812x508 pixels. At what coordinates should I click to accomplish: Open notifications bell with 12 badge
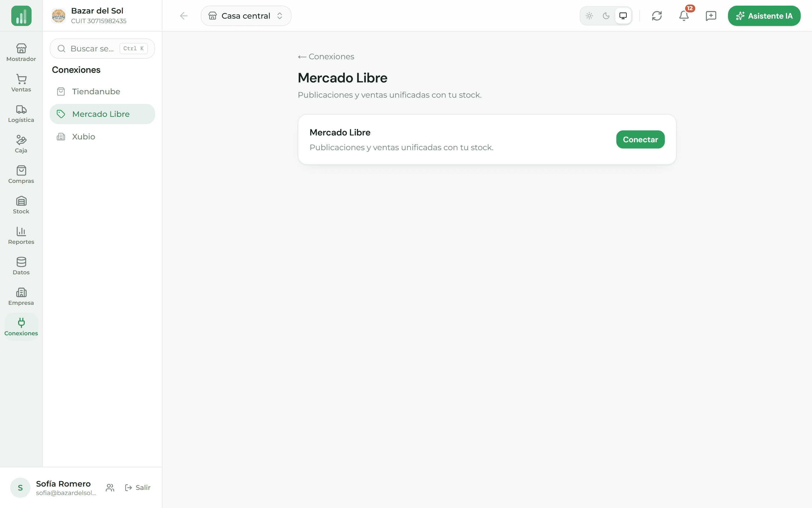pos(684,16)
